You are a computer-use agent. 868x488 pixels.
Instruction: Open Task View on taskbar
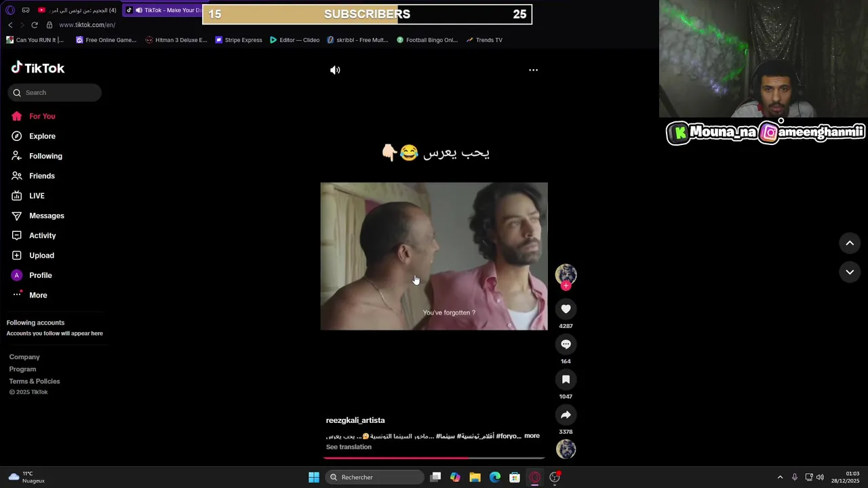coord(435,477)
